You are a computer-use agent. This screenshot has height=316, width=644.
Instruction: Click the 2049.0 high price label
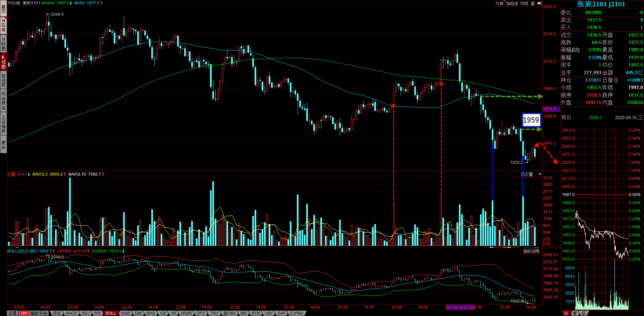[x=57, y=14]
